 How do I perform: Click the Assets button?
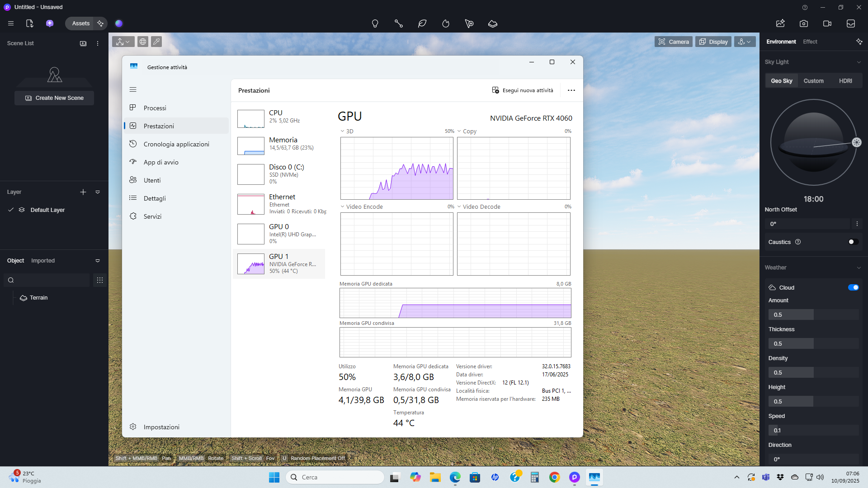[x=80, y=23]
